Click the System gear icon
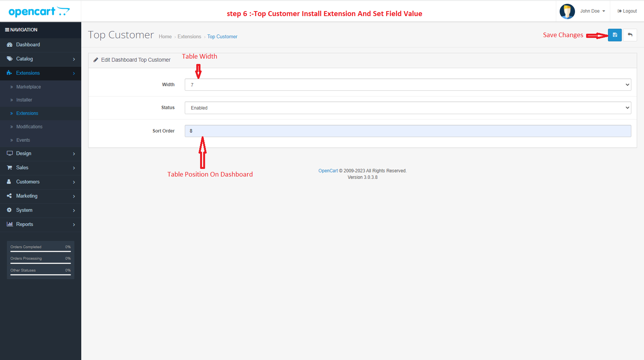This screenshot has height=360, width=644. [x=10, y=210]
